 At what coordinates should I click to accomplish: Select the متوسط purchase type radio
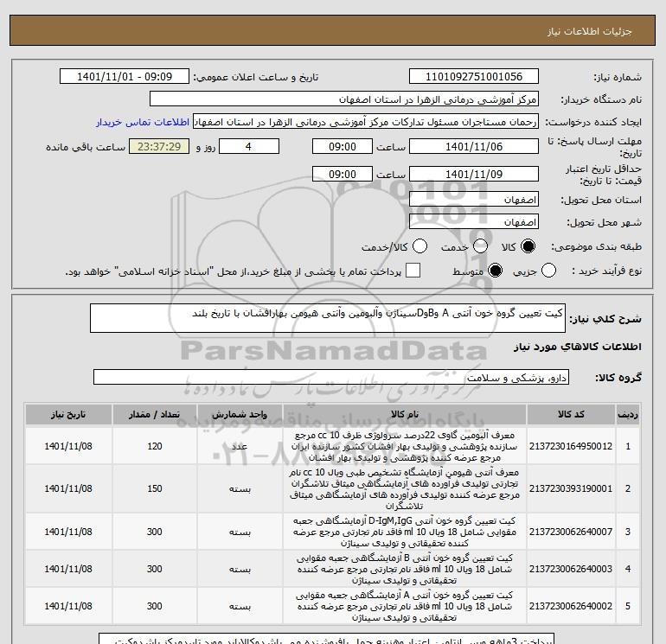pos(495,271)
